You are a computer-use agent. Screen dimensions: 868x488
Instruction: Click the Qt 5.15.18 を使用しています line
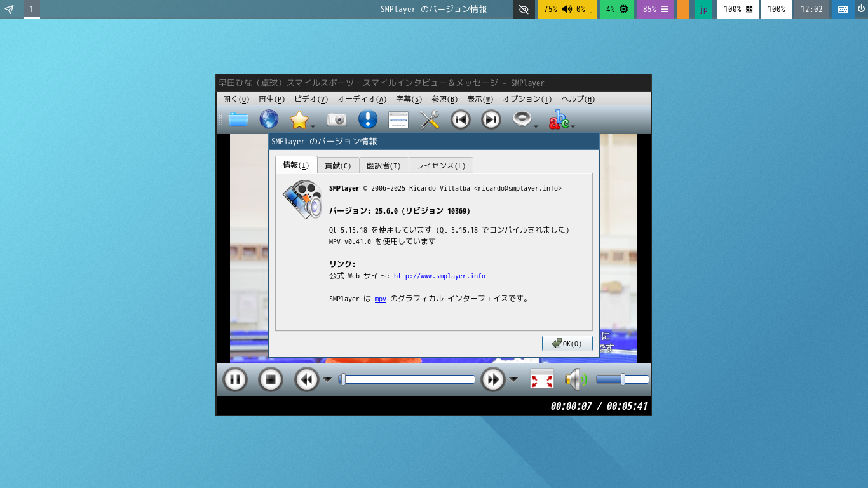click(x=449, y=230)
